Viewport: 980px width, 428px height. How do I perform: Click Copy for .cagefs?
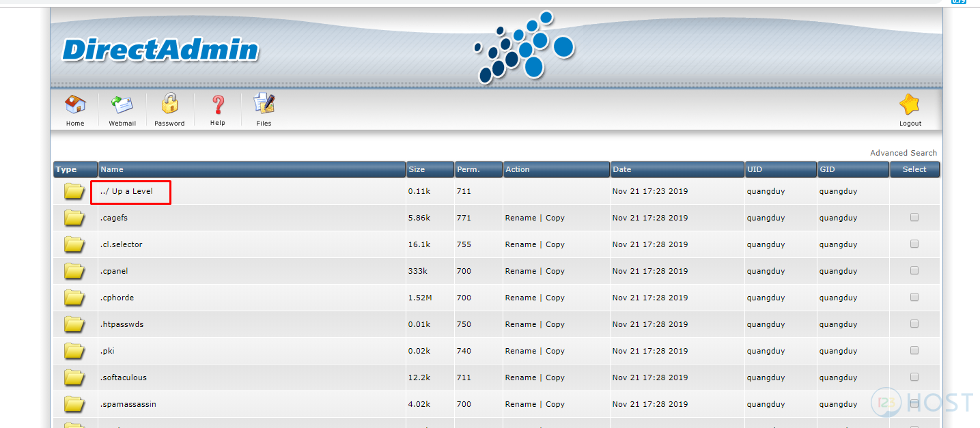coord(555,218)
